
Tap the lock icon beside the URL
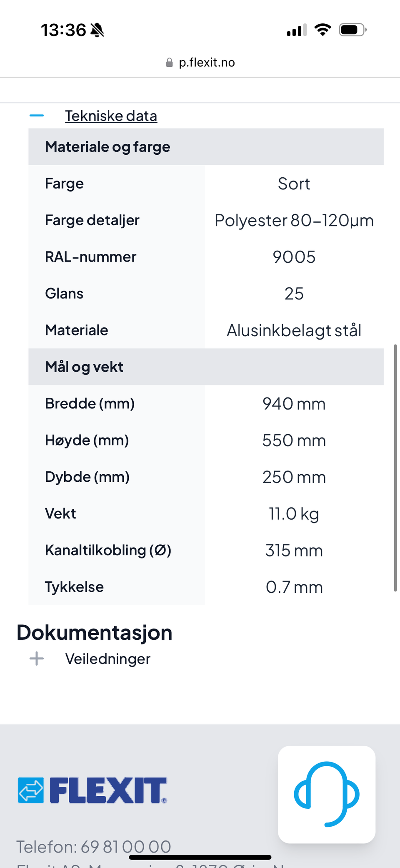click(169, 63)
